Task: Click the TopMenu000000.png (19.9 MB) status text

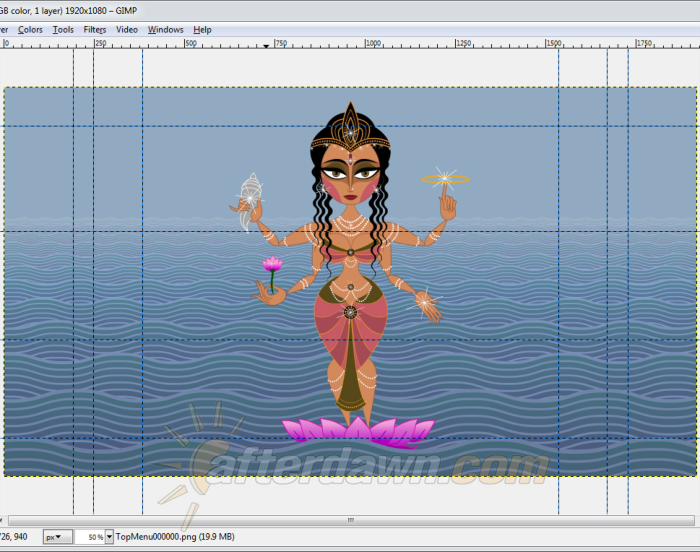Action: pos(175,537)
